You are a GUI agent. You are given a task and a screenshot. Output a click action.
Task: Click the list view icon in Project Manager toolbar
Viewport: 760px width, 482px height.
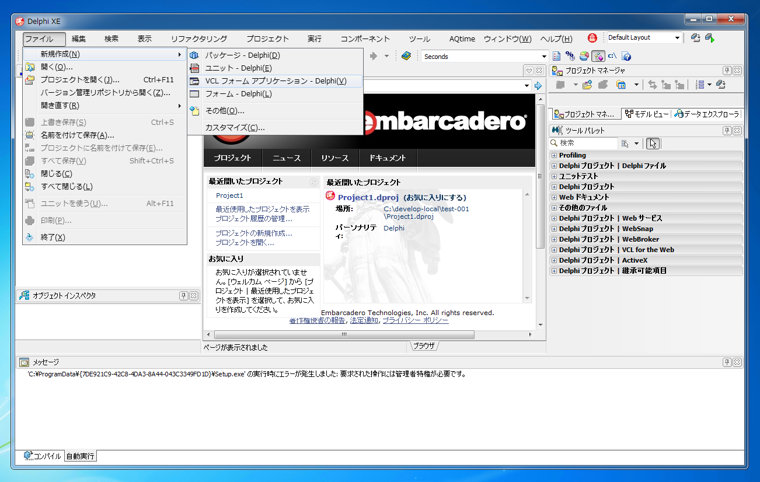[699, 85]
